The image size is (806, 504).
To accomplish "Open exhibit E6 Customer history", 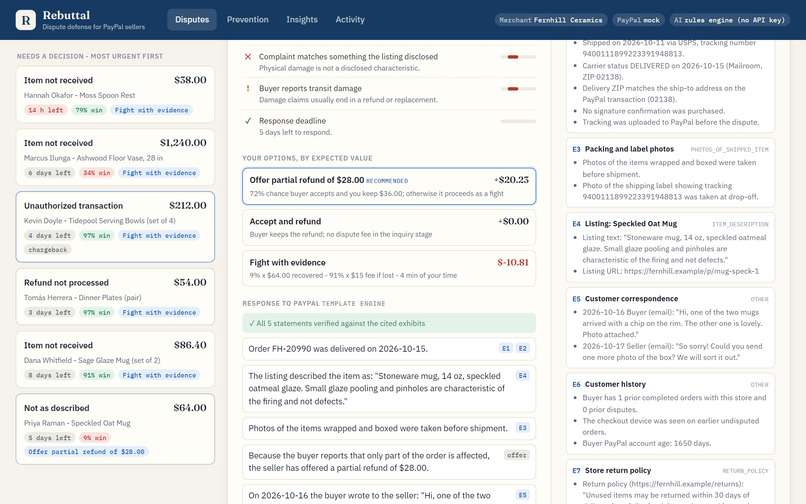I will [670, 413].
